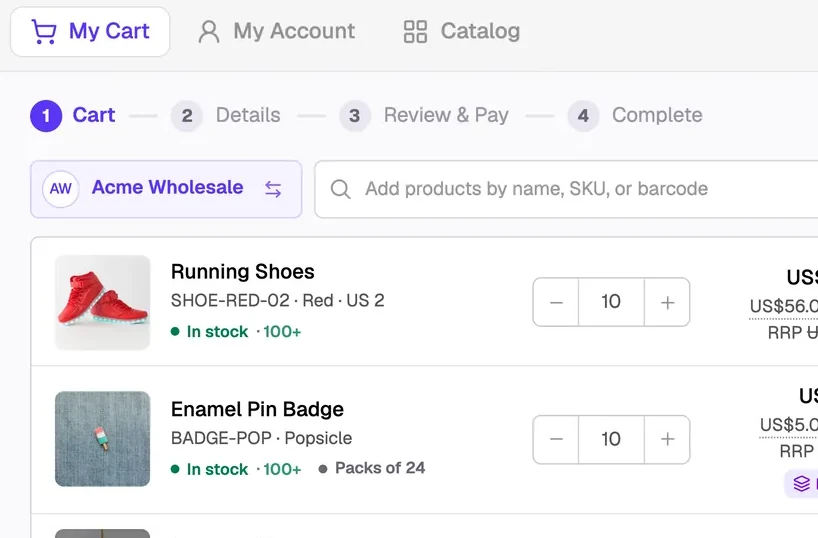Select the Packs of 24 label
The image size is (818, 538).
click(380, 468)
